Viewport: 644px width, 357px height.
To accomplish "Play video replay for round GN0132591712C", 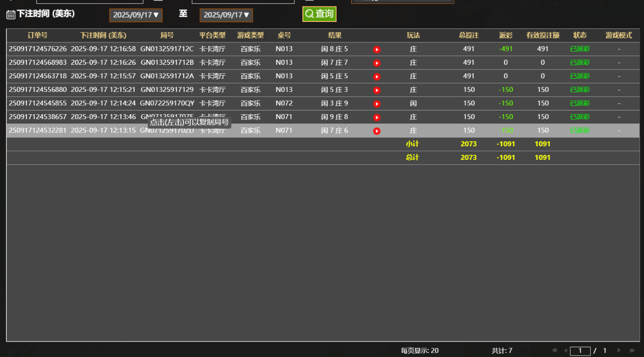I will click(377, 49).
